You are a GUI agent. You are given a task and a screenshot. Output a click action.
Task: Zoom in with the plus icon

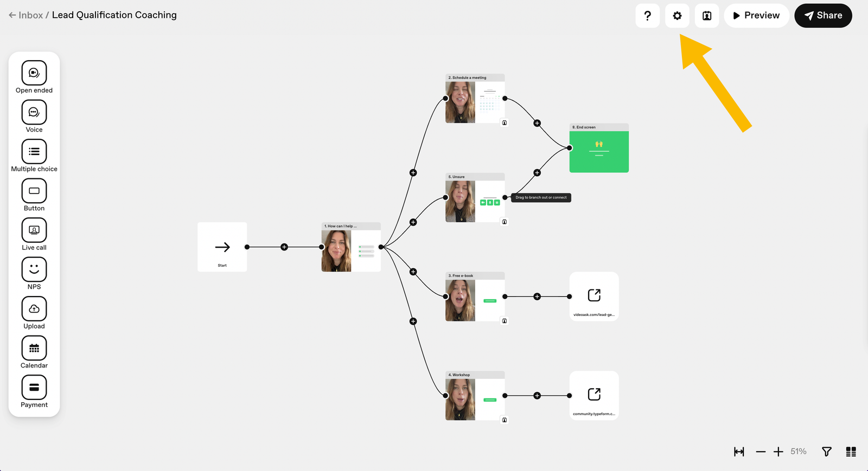[778, 451]
